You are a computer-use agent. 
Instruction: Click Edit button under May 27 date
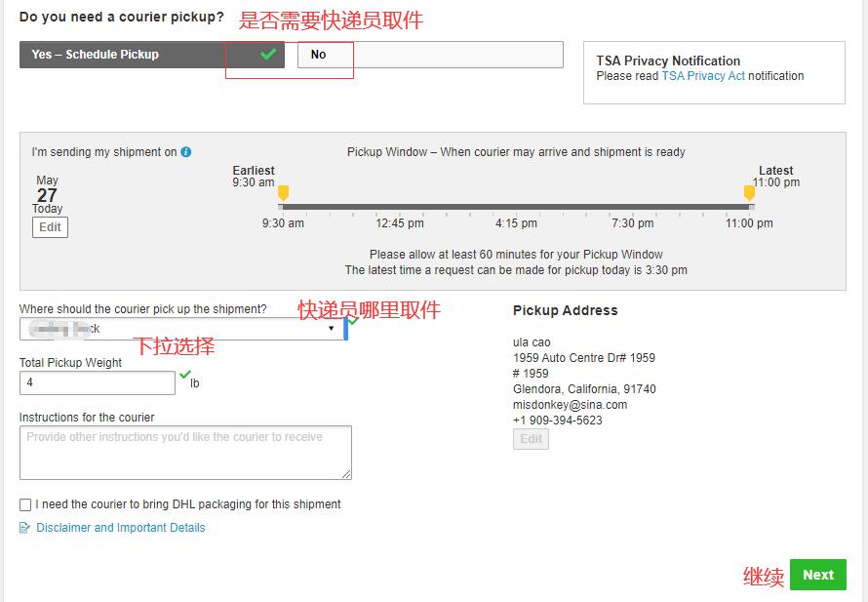point(50,227)
